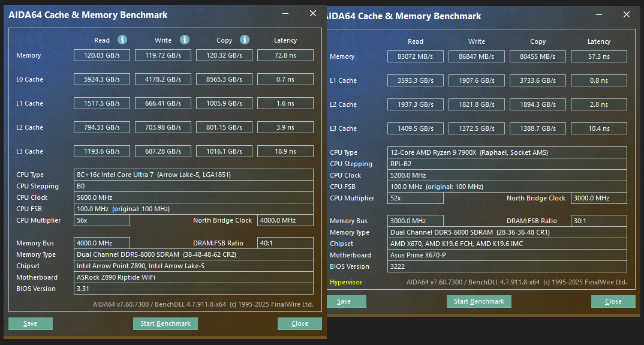Select Memory latency value 72.8 ns
The image size is (644, 345).
[285, 55]
